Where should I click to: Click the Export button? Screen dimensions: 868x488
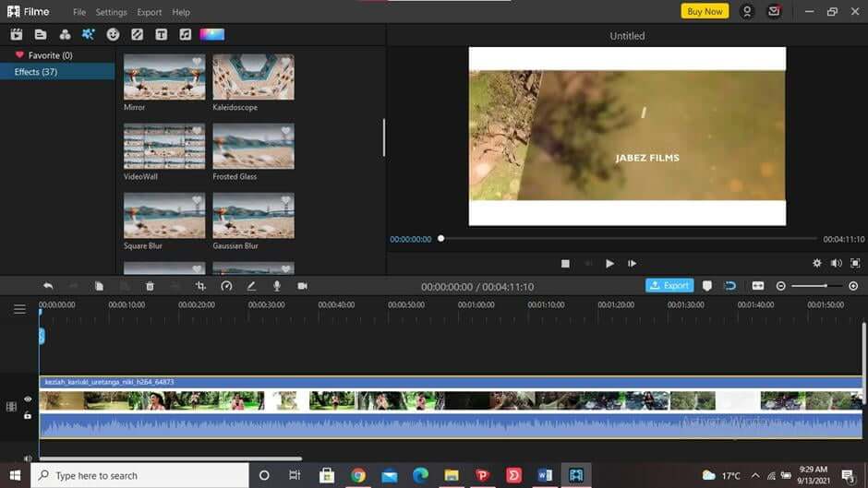pyautogui.click(x=669, y=285)
